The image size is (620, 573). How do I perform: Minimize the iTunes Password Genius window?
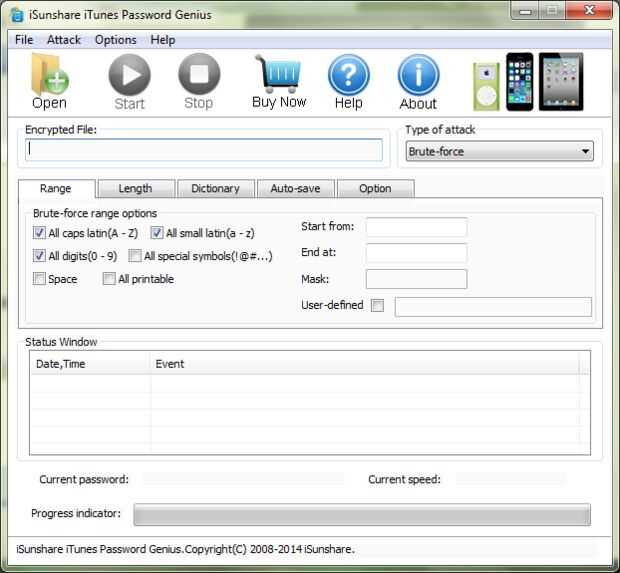525,11
